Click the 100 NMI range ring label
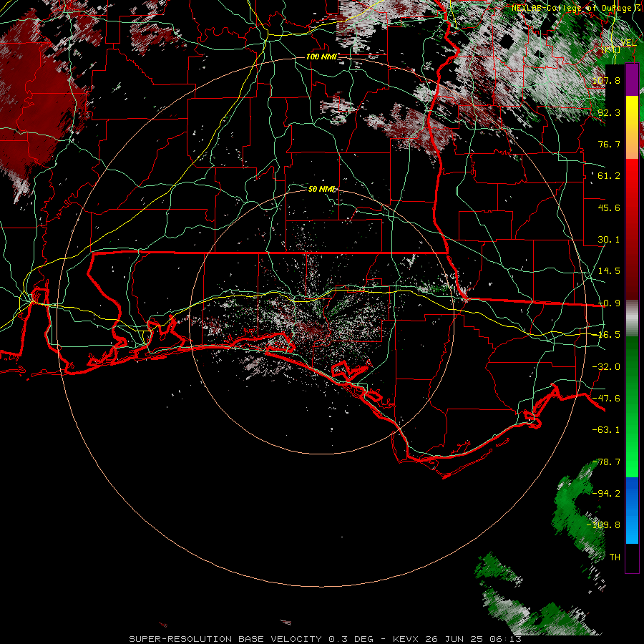Viewport: 644px width, 644px height. coord(321,57)
